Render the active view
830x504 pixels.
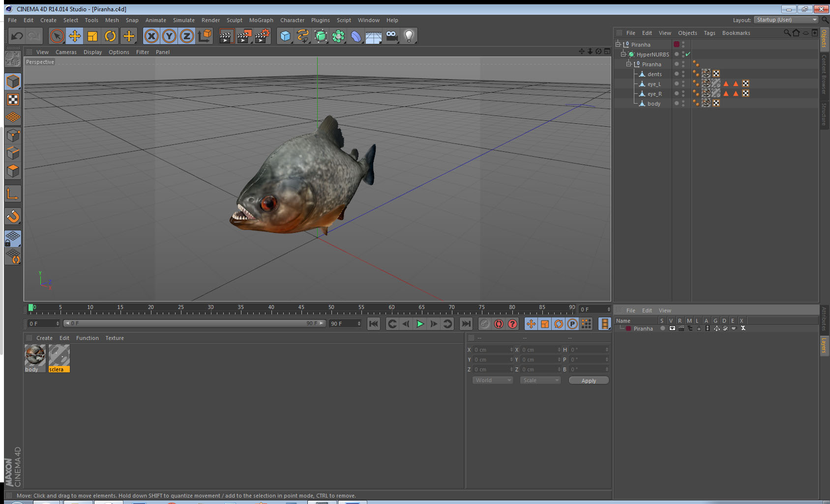pyautogui.click(x=226, y=36)
